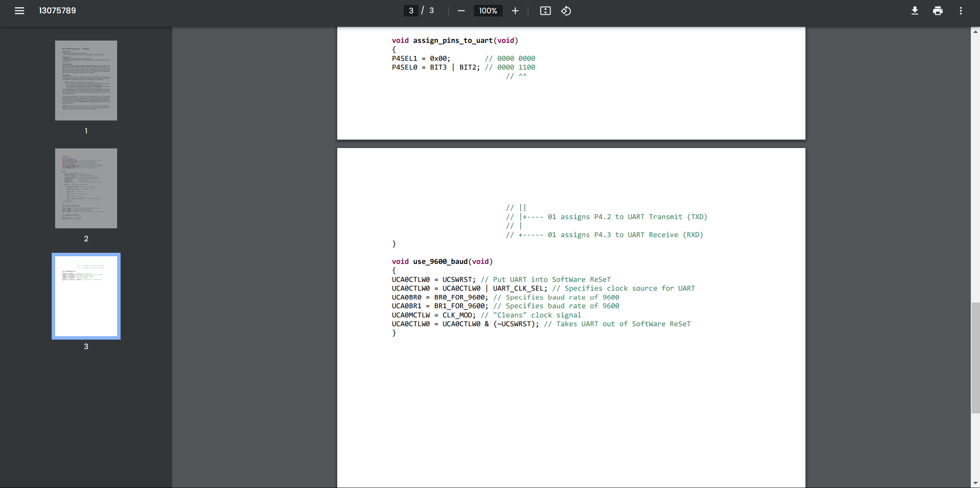Click comment 'Specifies clock source for UART'
This screenshot has height=488, width=980.
point(630,288)
